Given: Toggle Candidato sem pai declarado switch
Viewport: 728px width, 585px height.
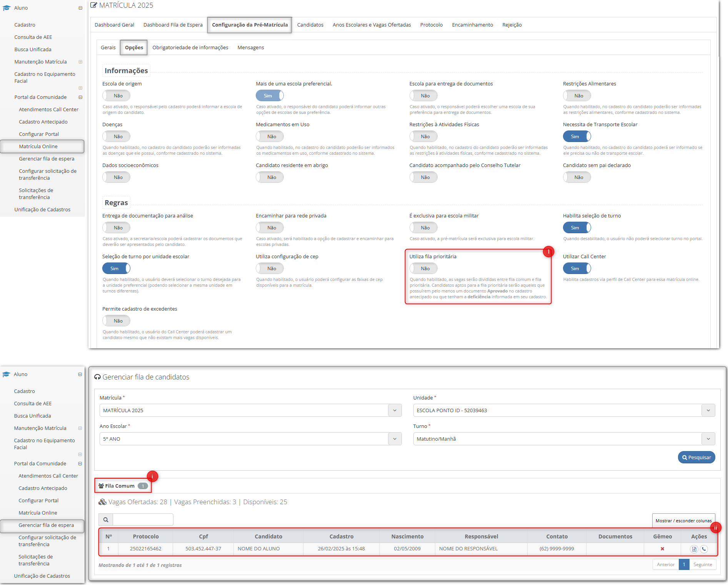Looking at the screenshot, I should point(577,177).
